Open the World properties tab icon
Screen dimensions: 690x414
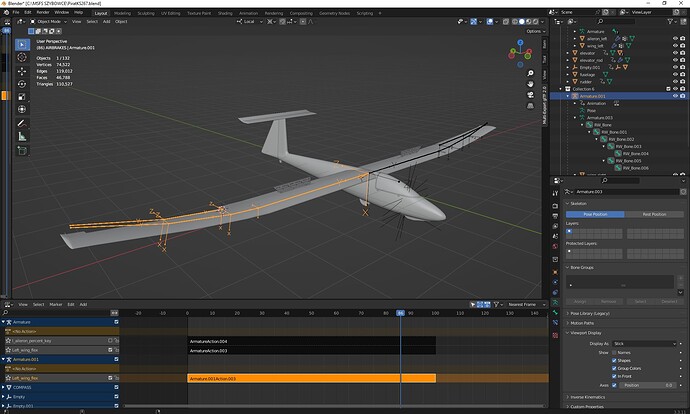point(555,246)
